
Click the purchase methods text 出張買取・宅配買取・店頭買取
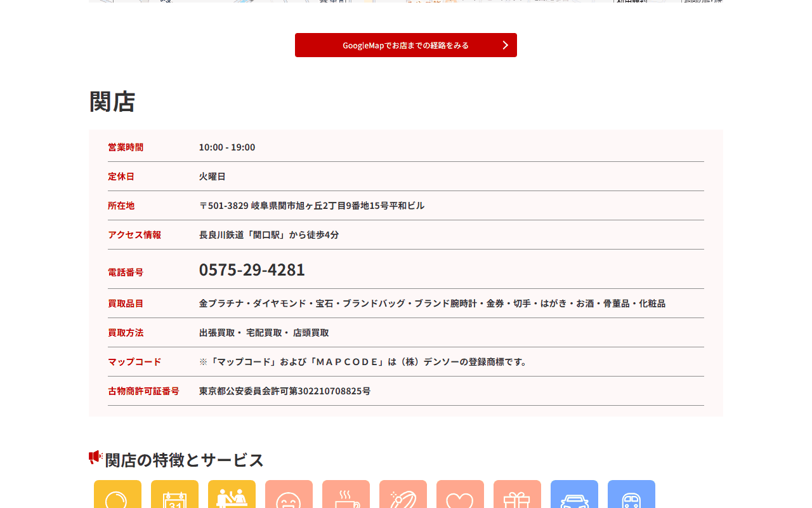[264, 333]
